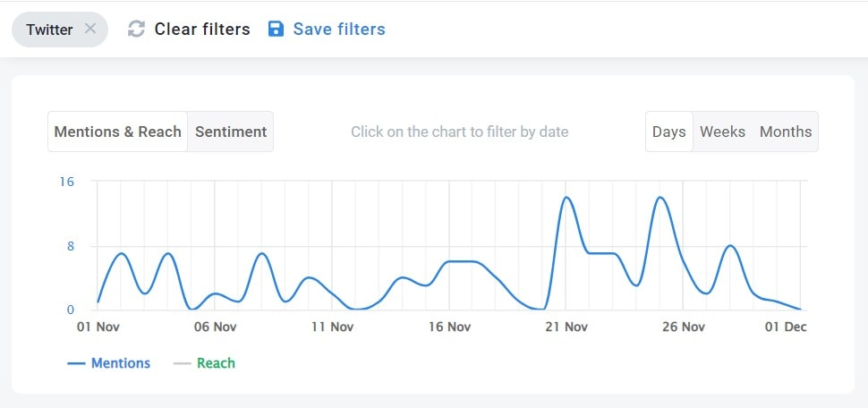This screenshot has width=868, height=408.
Task: Switch to the Sentiment tab
Action: coord(231,132)
